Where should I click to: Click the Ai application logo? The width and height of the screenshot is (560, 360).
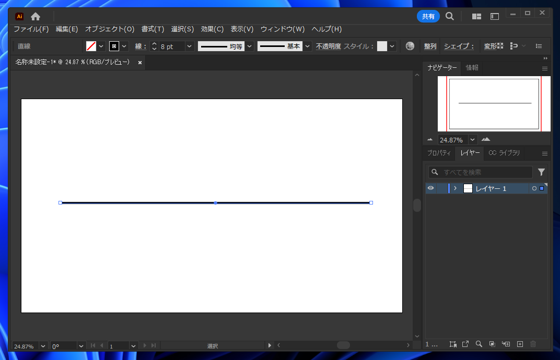click(x=19, y=16)
